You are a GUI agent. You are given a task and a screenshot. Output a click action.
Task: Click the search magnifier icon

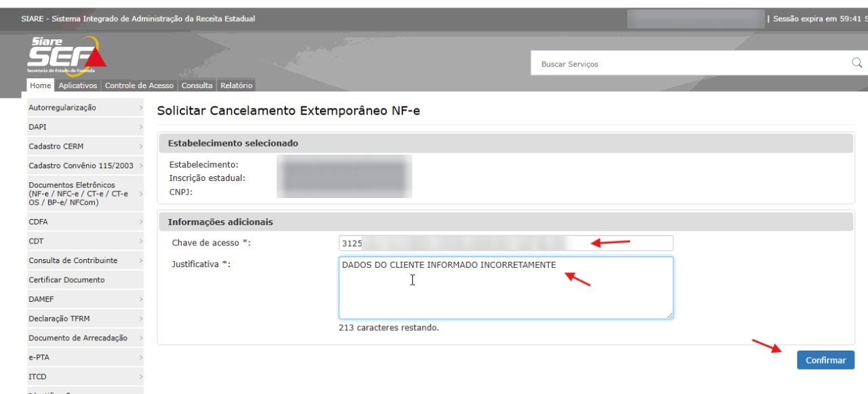coord(857,63)
